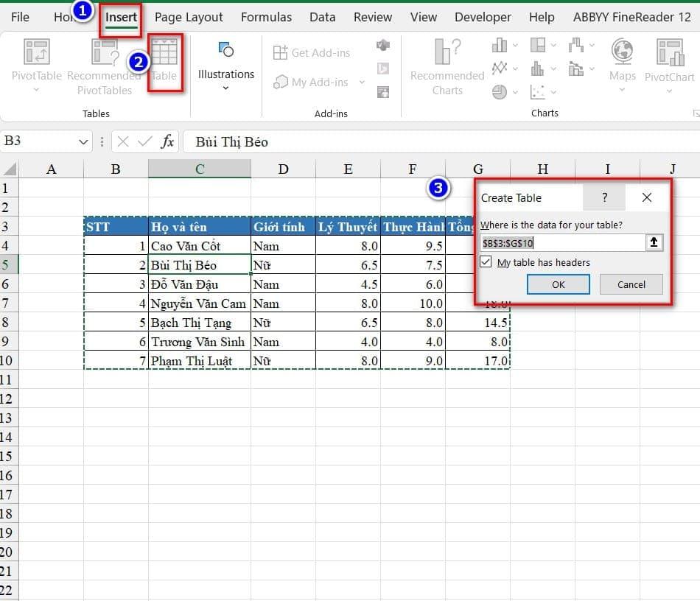This screenshot has height=601, width=700.
Task: Select column D header
Action: tap(284, 169)
